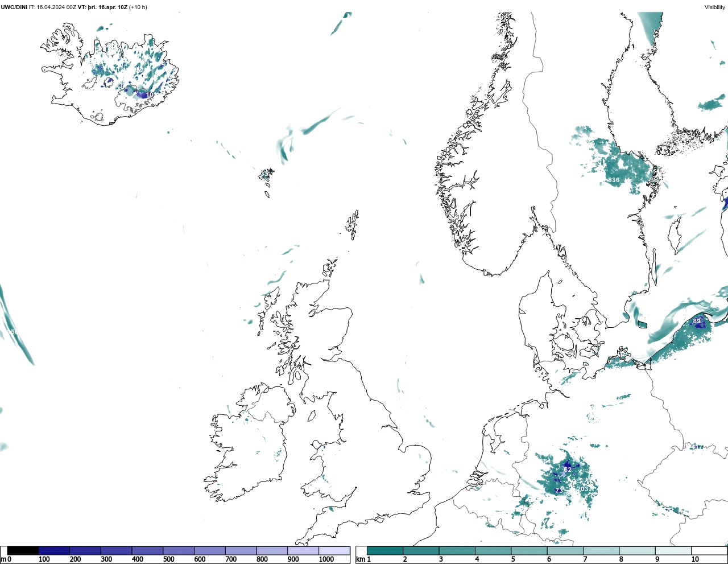Click the '5' kilometre tick label
The height and width of the screenshot is (564, 728).
512,559
